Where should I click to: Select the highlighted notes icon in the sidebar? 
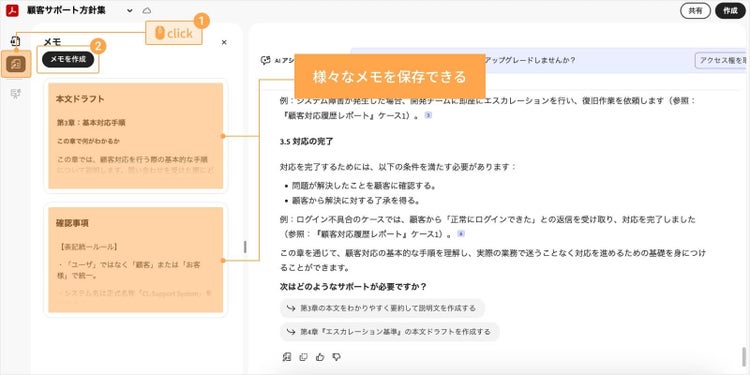click(x=16, y=64)
